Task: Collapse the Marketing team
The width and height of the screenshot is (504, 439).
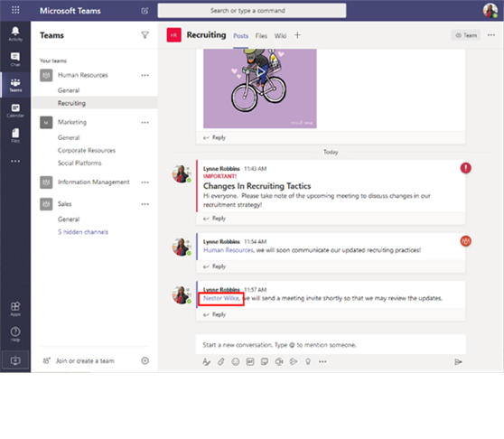Action: [72, 123]
